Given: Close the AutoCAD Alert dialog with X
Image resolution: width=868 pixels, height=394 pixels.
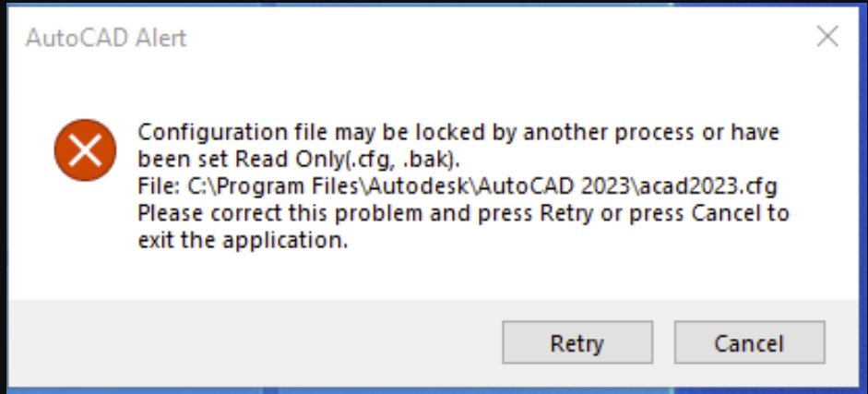Looking at the screenshot, I should (827, 37).
